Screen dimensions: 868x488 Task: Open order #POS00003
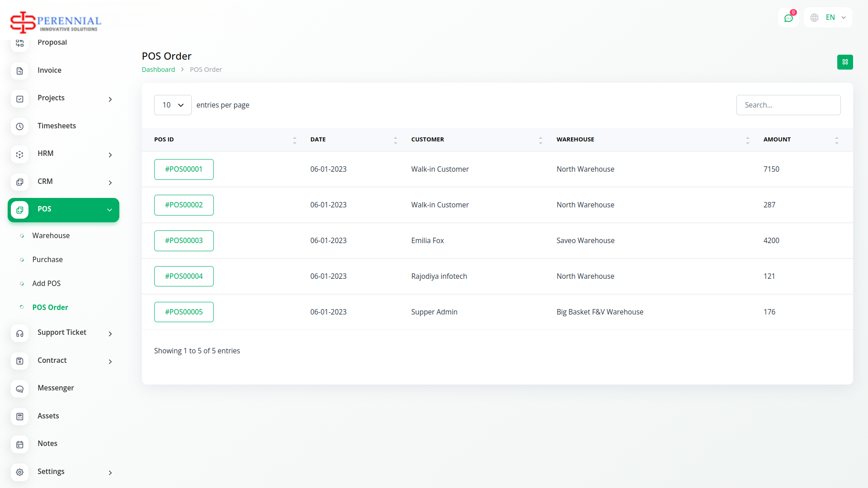(x=184, y=240)
